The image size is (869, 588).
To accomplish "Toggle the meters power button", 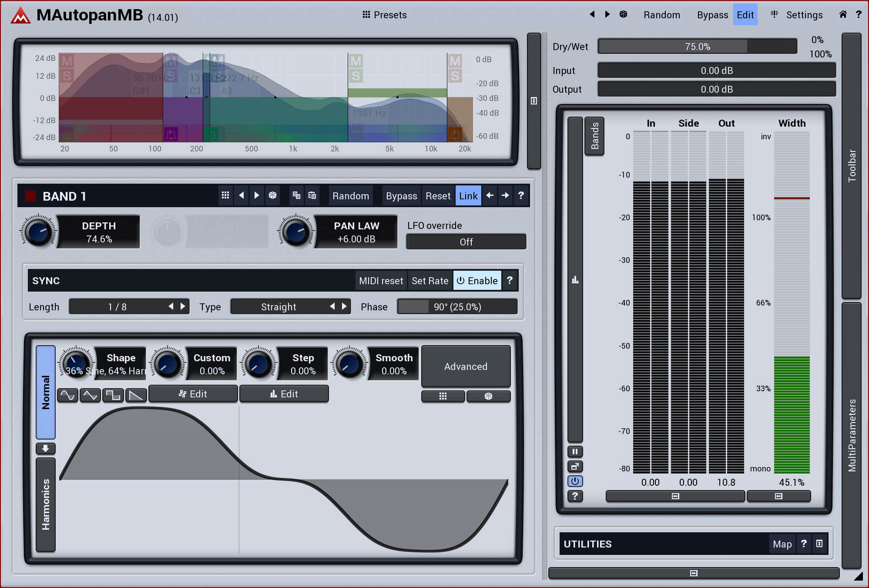I will [x=575, y=481].
